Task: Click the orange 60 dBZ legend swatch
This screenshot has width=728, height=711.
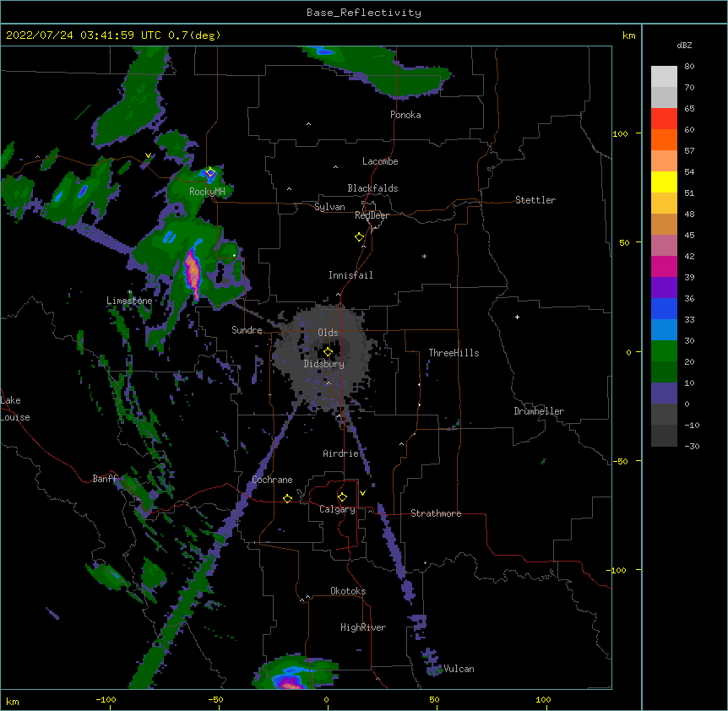Action: (664, 139)
